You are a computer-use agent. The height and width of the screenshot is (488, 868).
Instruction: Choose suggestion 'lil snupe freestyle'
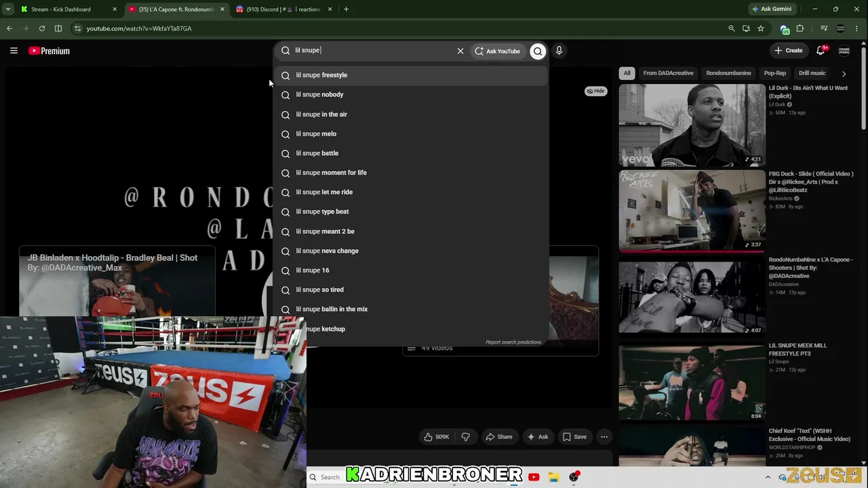410,75
